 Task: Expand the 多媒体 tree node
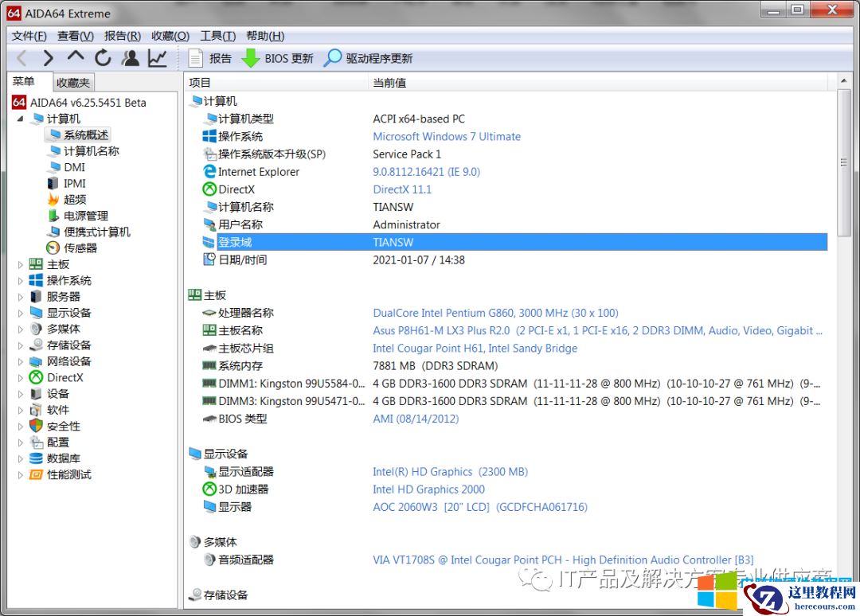(x=20, y=329)
